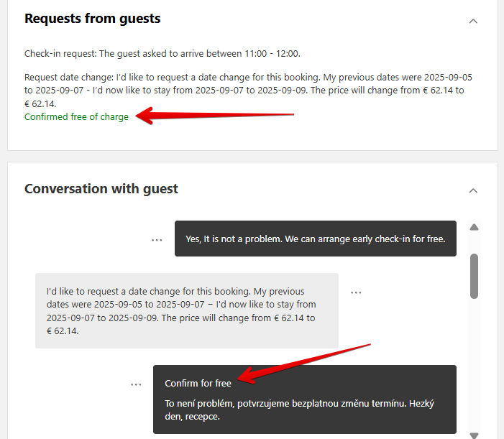
Task: Click the scrollbar track below the thumb
Action: 474,364
